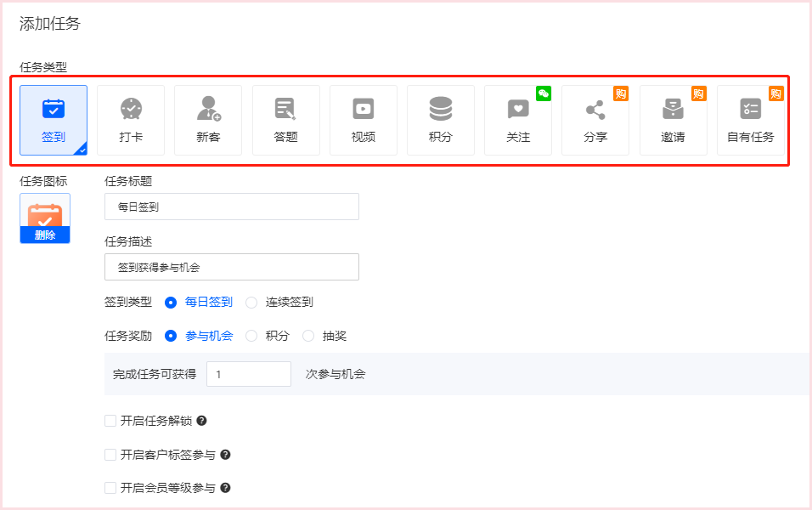Image resolution: width=812 pixels, height=510 pixels.
Task: Check the 开启会员等级参与 checkbox
Action: [x=110, y=488]
